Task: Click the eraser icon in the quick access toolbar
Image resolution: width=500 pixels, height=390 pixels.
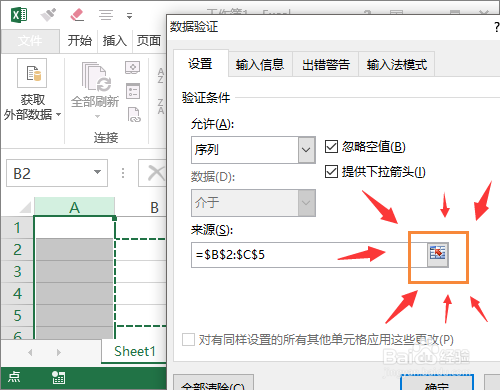Action: [77, 15]
